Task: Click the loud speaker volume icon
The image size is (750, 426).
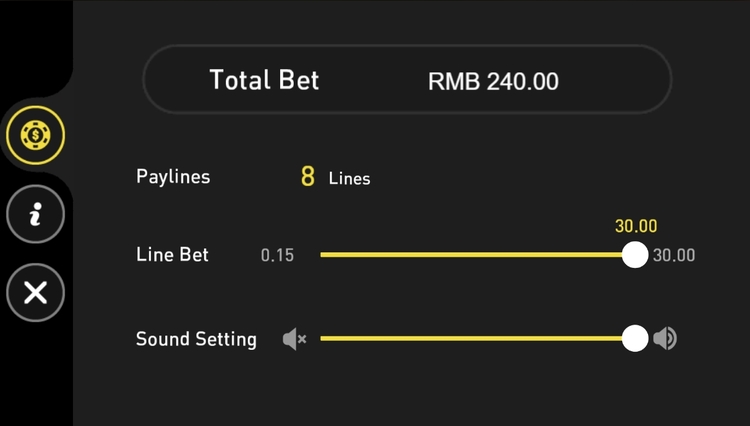Action: (665, 339)
